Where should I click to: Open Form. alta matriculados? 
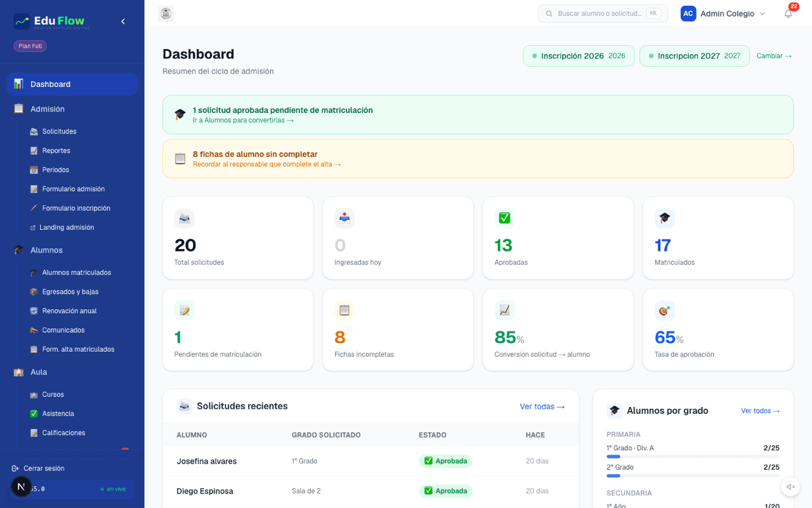(x=77, y=349)
